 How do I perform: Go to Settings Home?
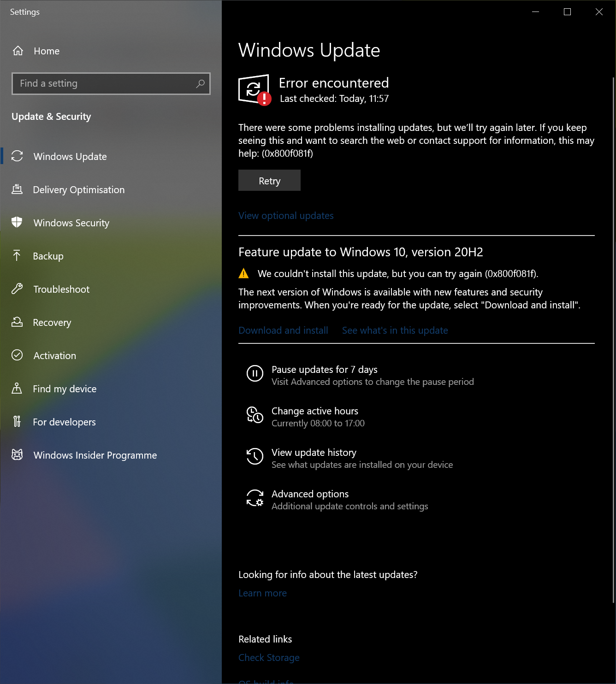coord(111,51)
